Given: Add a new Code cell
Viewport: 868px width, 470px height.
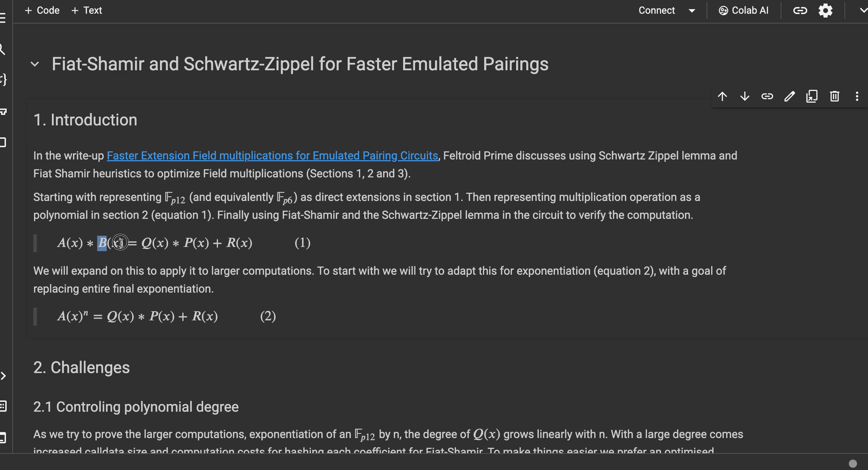Looking at the screenshot, I should (42, 11).
